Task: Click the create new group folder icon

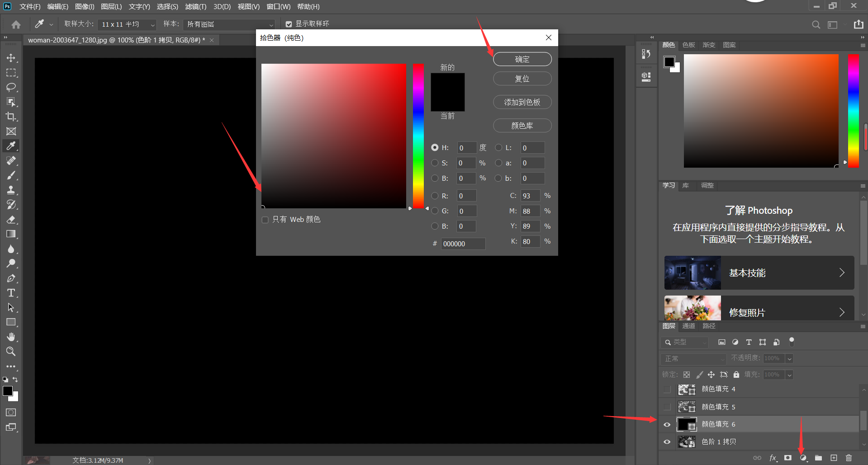Action: (x=819, y=458)
